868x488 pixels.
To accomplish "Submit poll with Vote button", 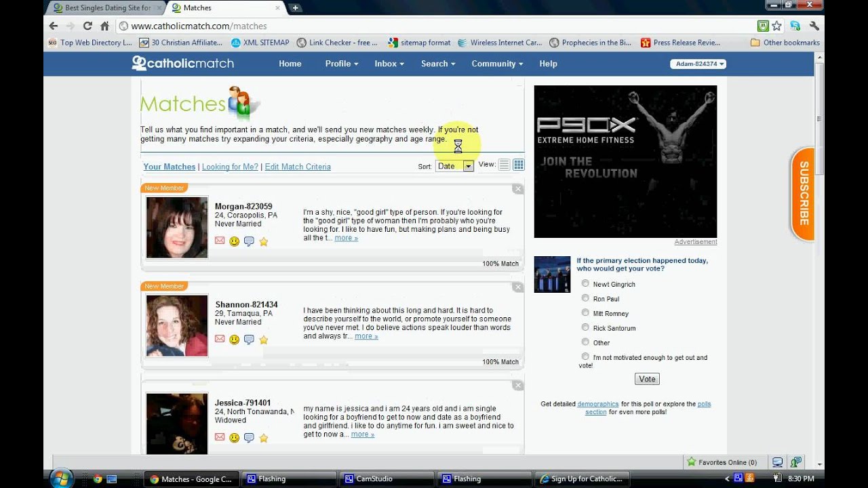I will (x=647, y=379).
